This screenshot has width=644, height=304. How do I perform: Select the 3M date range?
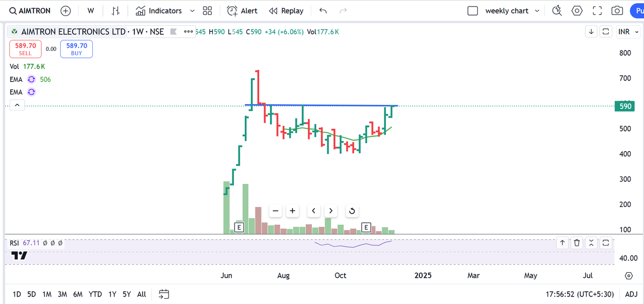coord(62,294)
